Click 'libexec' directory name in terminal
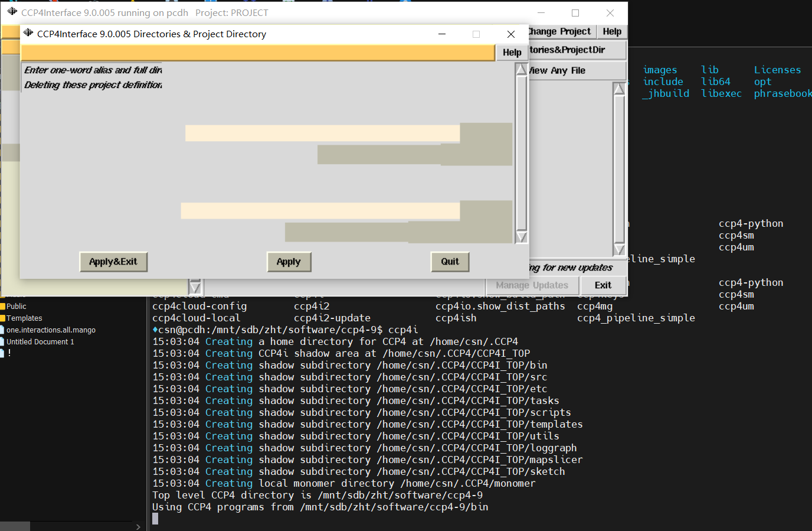 [x=721, y=93]
